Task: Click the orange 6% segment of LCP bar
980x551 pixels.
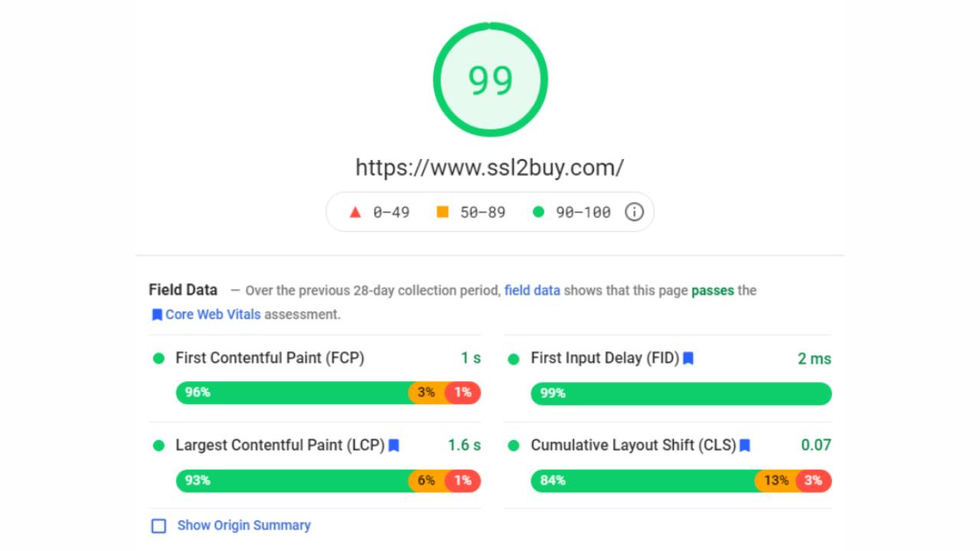Action: (426, 481)
